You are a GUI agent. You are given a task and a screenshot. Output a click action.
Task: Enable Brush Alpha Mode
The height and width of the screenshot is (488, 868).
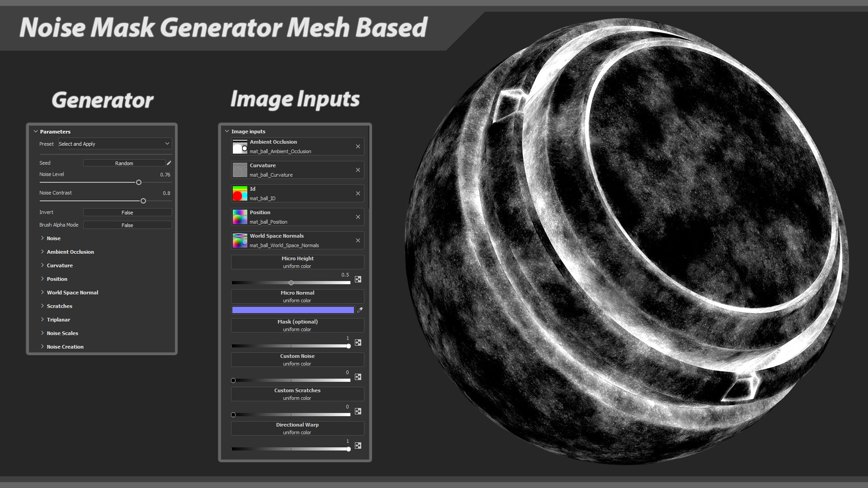127,225
